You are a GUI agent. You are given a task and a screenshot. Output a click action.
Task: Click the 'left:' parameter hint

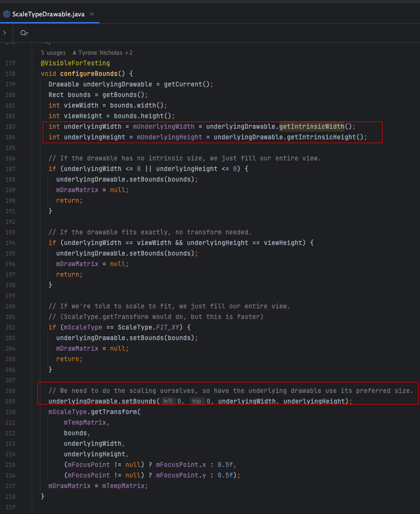click(x=169, y=401)
